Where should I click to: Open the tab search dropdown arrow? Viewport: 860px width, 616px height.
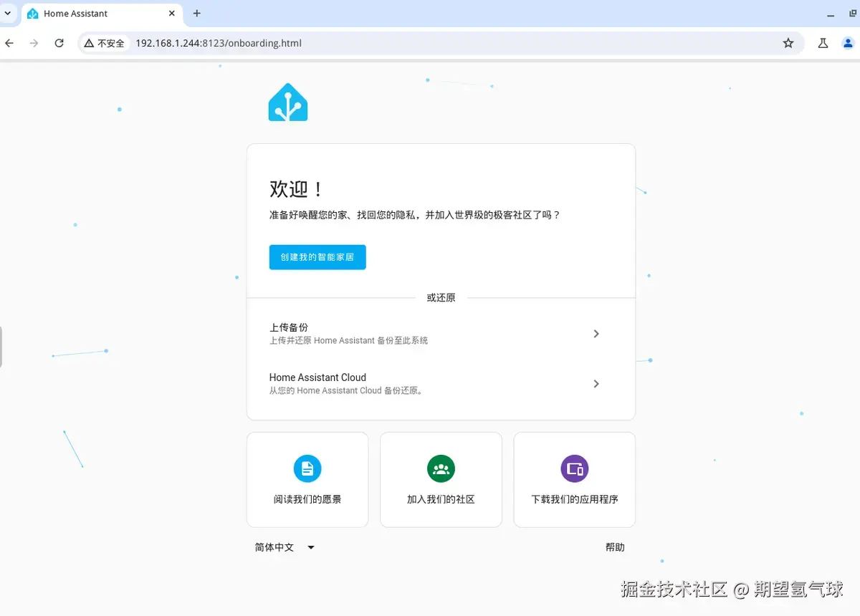point(8,13)
